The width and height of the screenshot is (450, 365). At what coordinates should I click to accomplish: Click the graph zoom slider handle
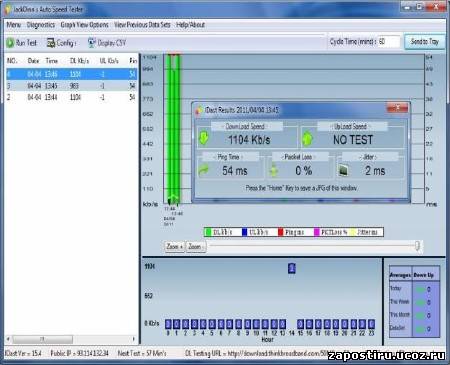[x=417, y=246]
